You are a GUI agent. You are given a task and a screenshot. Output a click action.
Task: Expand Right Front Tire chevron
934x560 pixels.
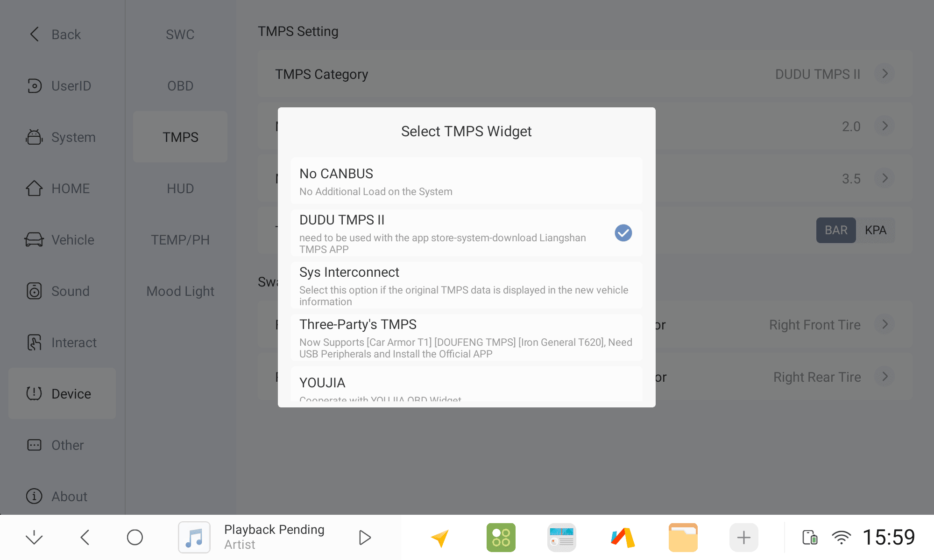[x=885, y=324]
